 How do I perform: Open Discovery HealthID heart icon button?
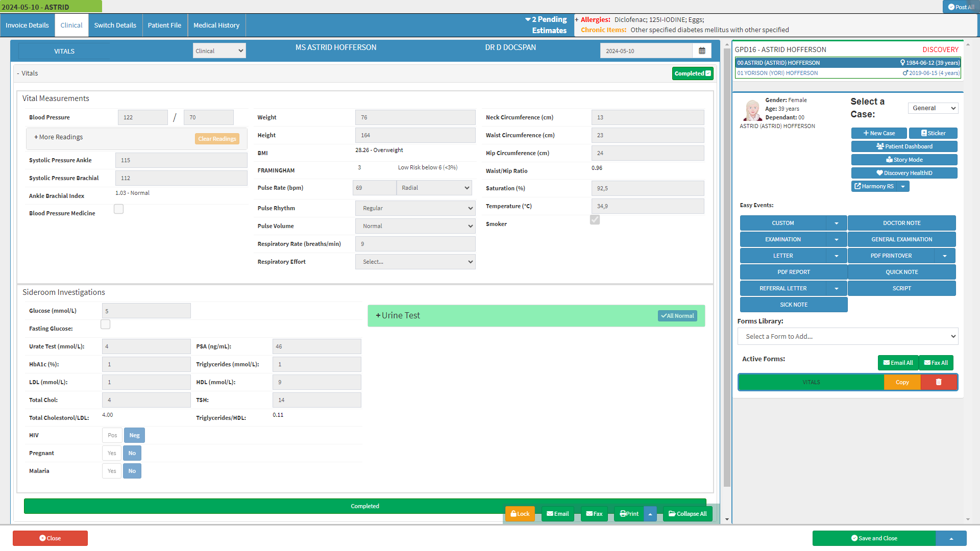click(x=904, y=173)
